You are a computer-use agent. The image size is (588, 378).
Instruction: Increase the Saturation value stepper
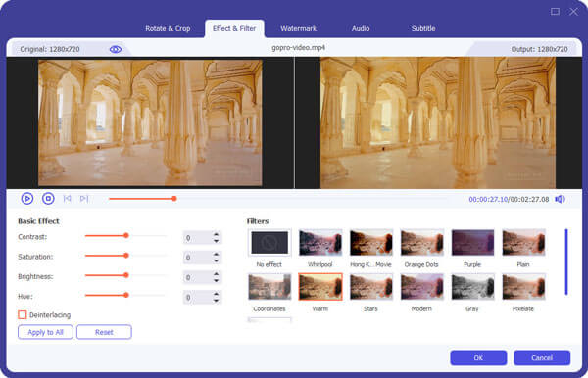tap(216, 255)
